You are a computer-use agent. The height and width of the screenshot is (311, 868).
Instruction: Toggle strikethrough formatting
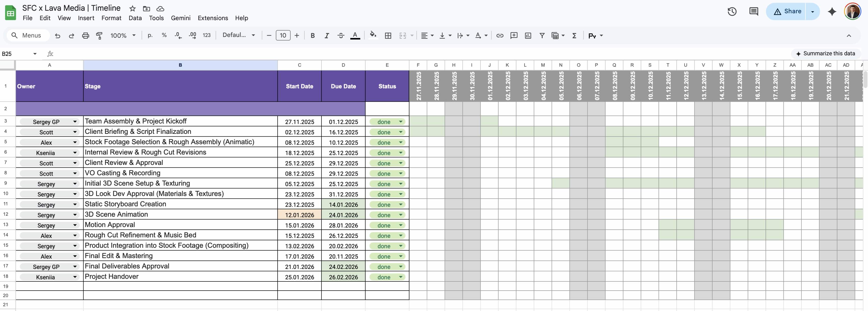click(341, 35)
